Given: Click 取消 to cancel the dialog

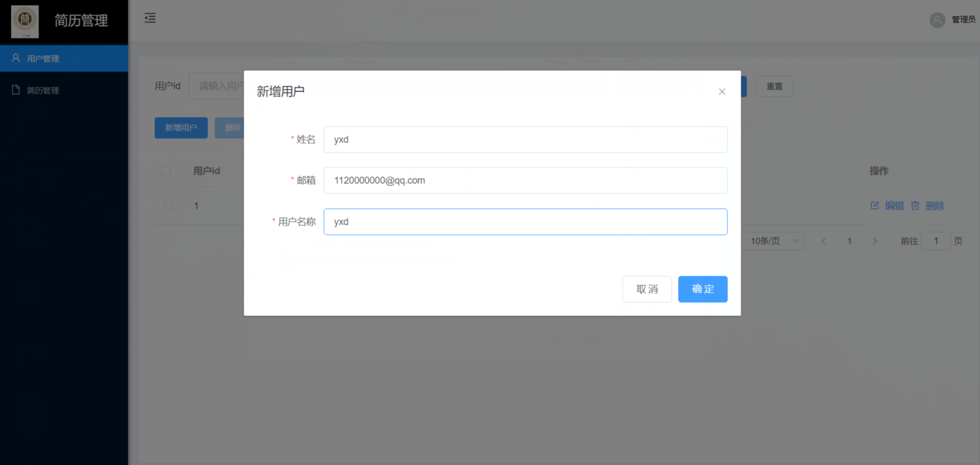Looking at the screenshot, I should pos(647,289).
